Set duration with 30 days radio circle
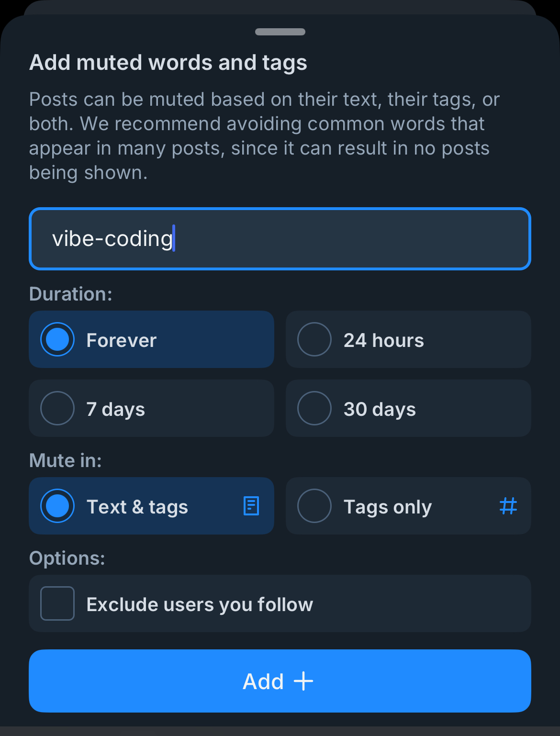Image resolution: width=560 pixels, height=736 pixels. click(x=314, y=409)
